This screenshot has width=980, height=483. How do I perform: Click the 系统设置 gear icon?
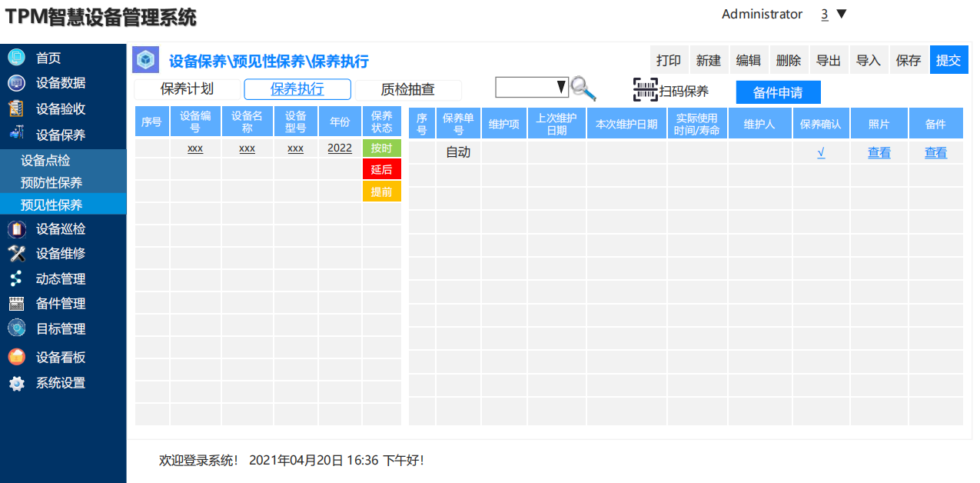[x=16, y=383]
